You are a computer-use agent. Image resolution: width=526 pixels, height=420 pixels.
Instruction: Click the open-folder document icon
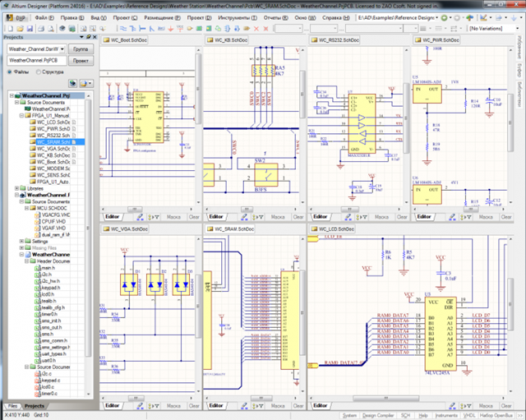(20, 29)
